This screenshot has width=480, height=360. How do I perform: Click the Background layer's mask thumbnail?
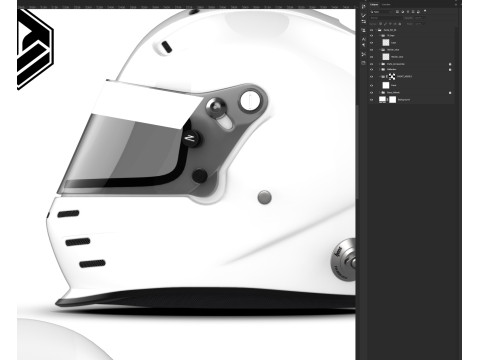click(x=393, y=100)
